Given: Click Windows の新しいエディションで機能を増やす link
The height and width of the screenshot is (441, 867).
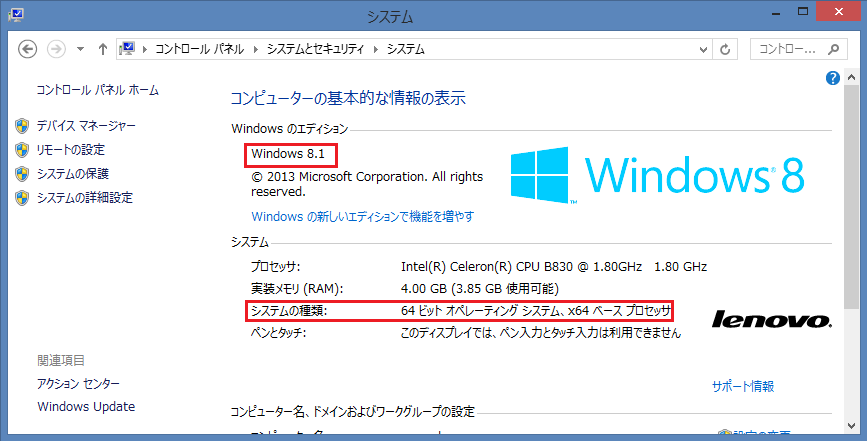Looking at the screenshot, I should click(363, 217).
